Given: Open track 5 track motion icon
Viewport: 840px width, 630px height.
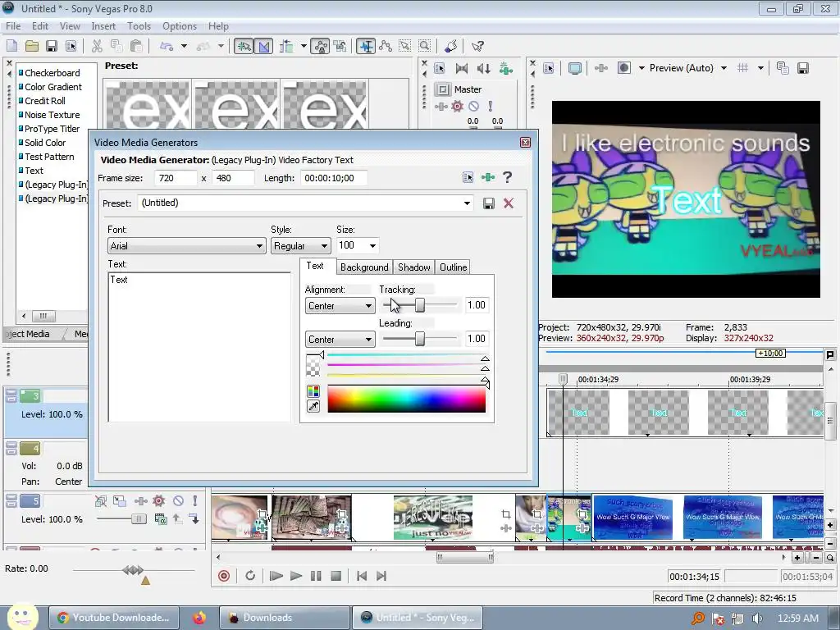Looking at the screenshot, I should [120, 501].
